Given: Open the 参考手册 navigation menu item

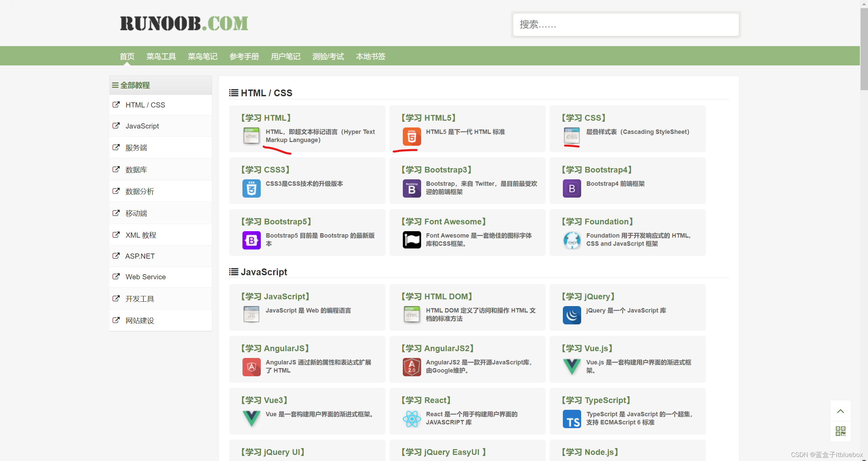Looking at the screenshot, I should 244,56.
